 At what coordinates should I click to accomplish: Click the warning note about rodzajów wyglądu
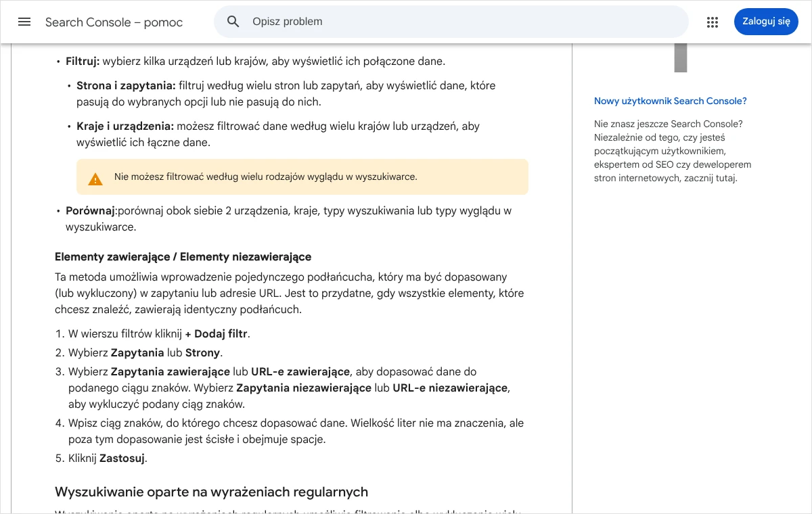coord(302,177)
